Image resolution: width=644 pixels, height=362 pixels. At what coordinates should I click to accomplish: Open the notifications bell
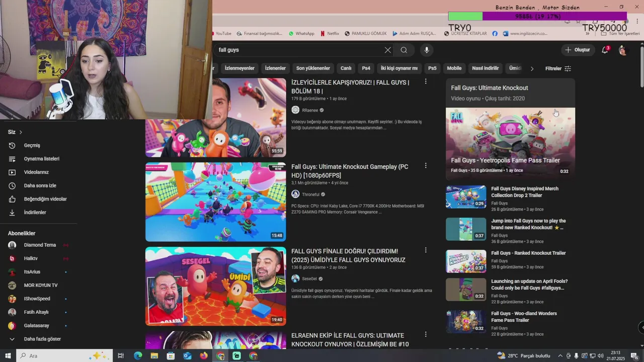(605, 50)
